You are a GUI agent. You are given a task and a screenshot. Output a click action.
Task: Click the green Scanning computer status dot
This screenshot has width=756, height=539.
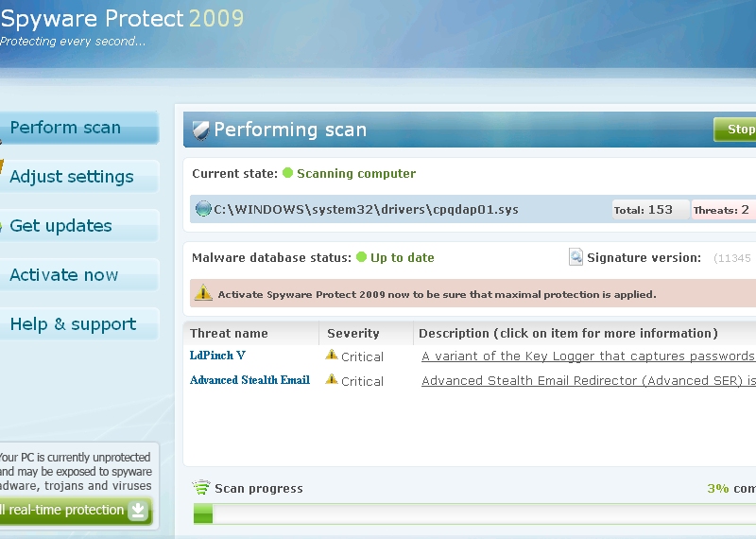[287, 173]
